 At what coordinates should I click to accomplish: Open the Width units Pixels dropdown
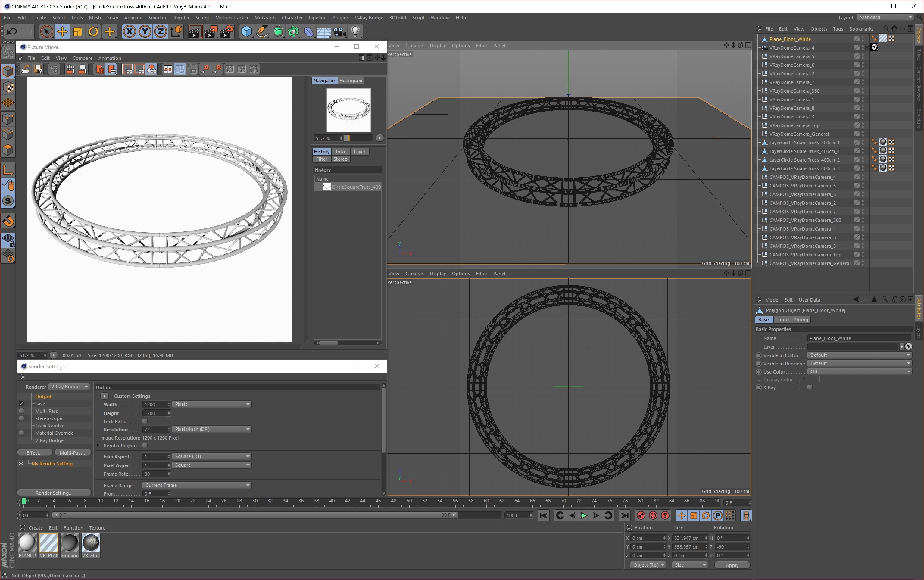click(x=212, y=404)
